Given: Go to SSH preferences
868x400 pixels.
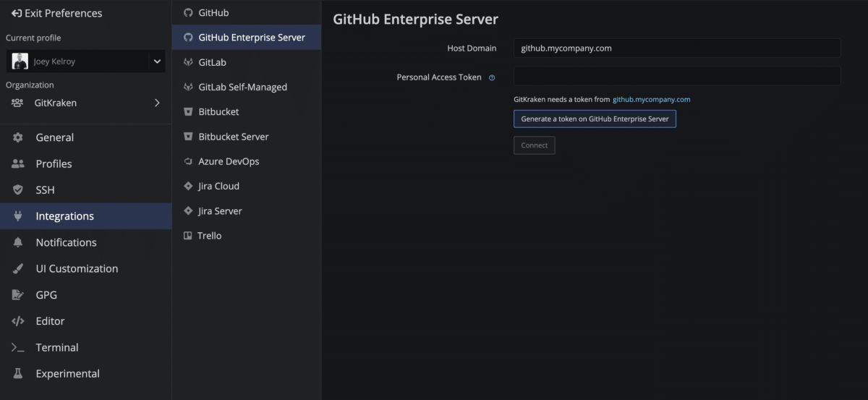Looking at the screenshot, I should [46, 190].
